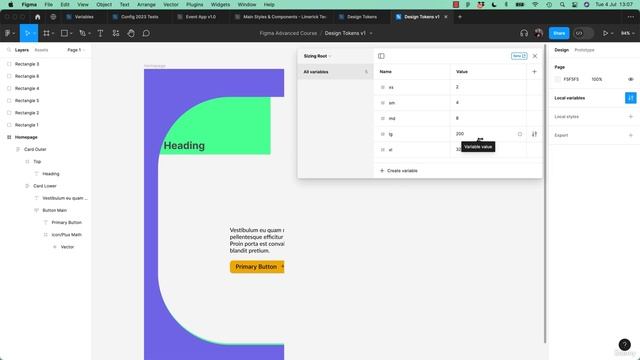Viewport: 640px width, 360px height.
Task: Click the Heading text on canvas
Action: (x=184, y=145)
